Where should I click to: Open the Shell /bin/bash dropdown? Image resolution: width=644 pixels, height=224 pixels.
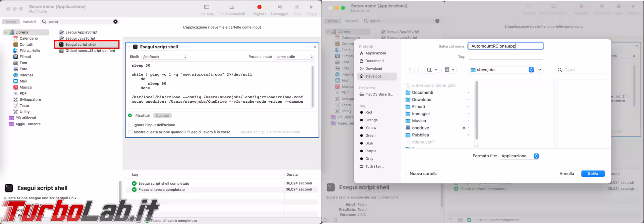pos(164,57)
